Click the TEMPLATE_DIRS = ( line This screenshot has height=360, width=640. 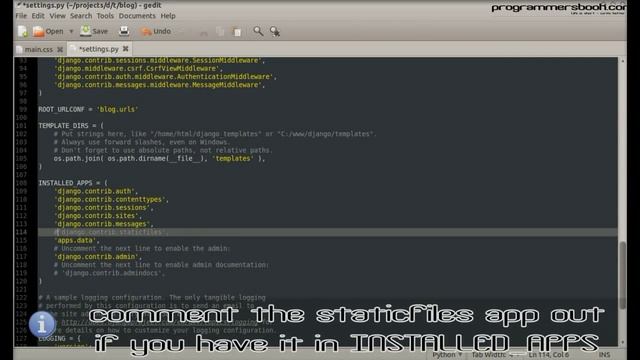(71, 126)
